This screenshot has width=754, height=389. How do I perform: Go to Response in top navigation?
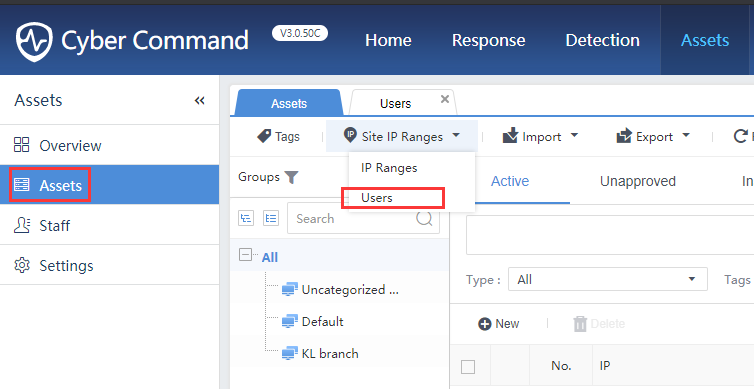click(488, 40)
